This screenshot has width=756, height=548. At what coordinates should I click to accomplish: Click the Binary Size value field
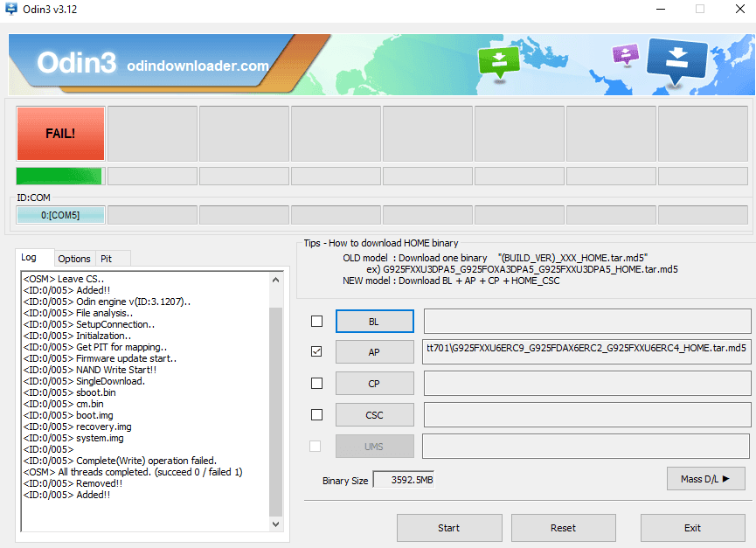click(x=404, y=480)
